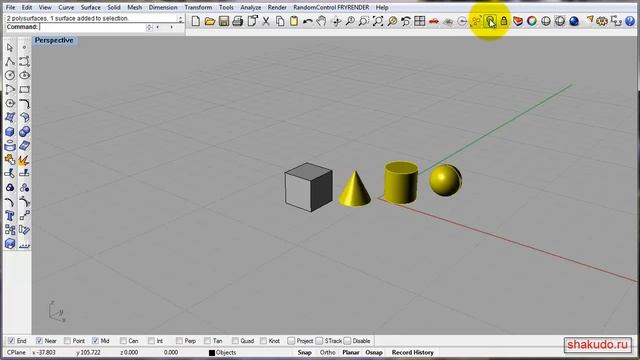Click the Help question mark icon
This screenshot has height=360, width=640.
coord(630,21)
